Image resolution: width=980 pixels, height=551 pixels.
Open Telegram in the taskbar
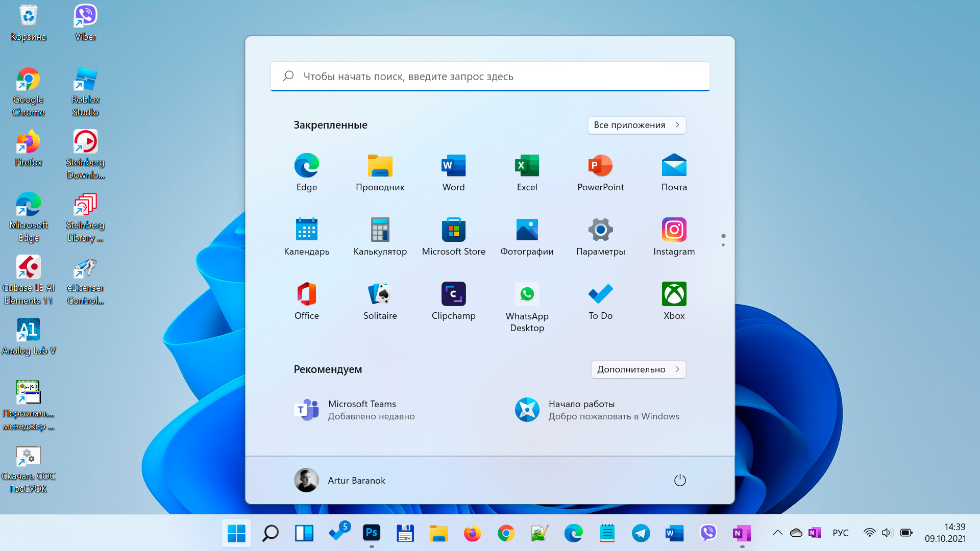point(641,533)
